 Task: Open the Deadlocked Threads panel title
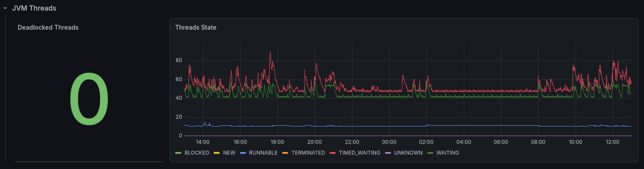48,28
